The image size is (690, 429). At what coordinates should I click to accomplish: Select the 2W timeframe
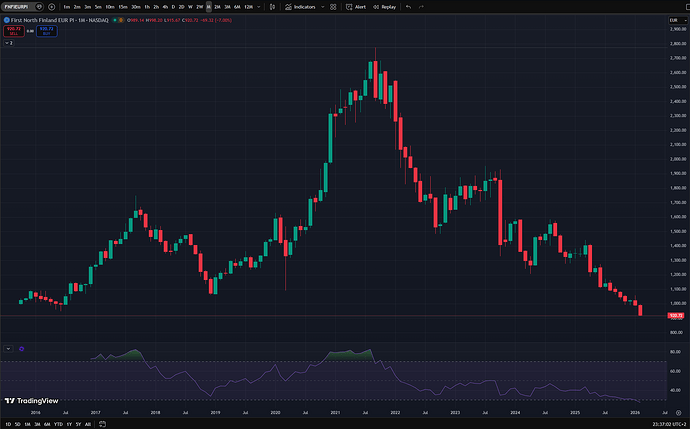(x=200, y=7)
